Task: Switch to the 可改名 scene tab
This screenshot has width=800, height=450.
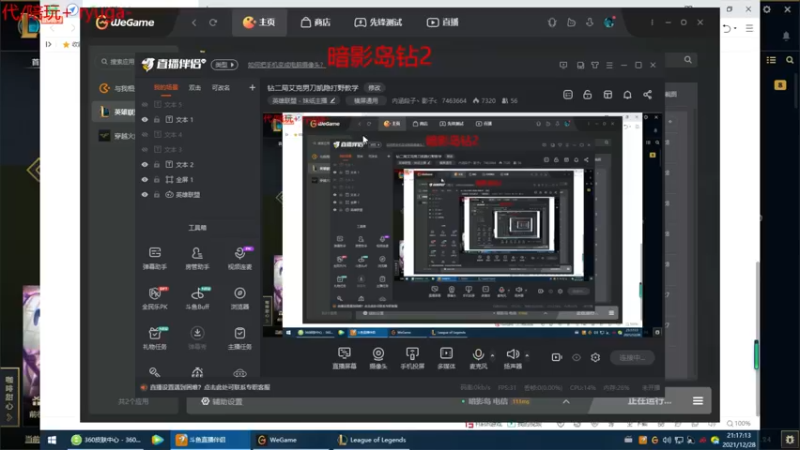Action: click(x=220, y=88)
